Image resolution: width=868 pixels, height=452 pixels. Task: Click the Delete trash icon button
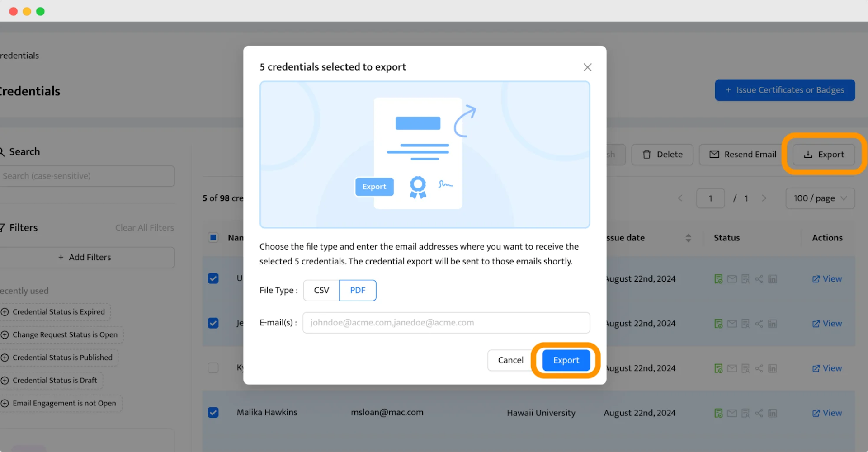(662, 154)
